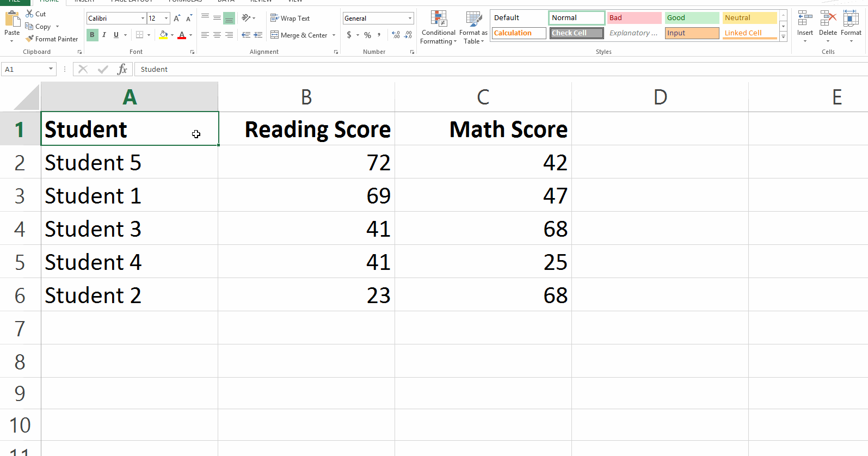Image resolution: width=868 pixels, height=456 pixels.
Task: Apply the Input cell style
Action: click(x=692, y=33)
